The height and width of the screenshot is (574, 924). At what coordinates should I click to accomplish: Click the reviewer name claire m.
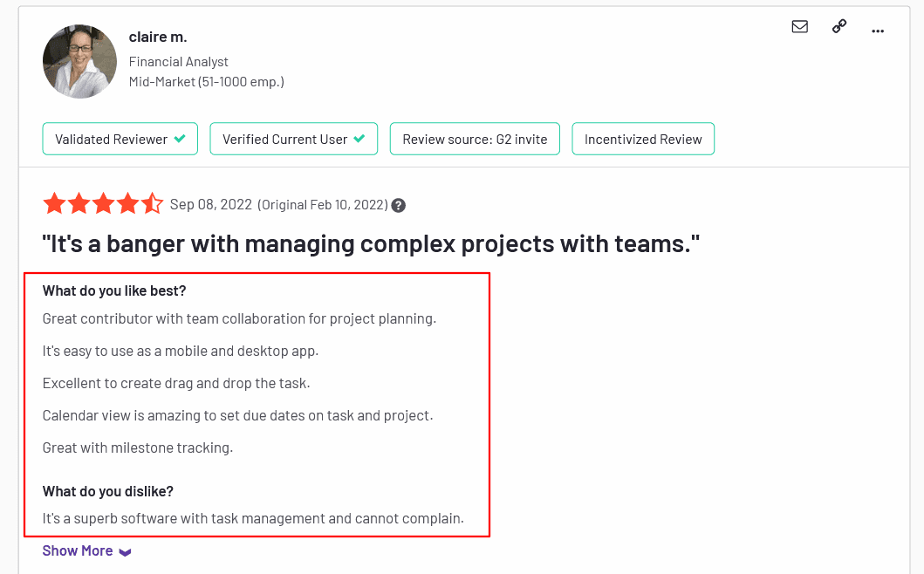(158, 37)
